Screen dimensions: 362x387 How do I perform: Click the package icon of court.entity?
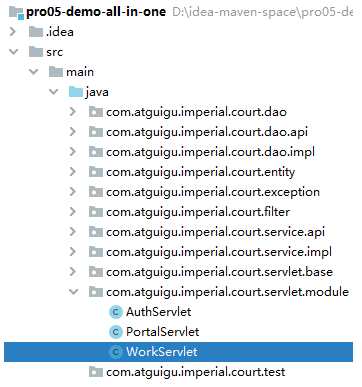point(96,172)
